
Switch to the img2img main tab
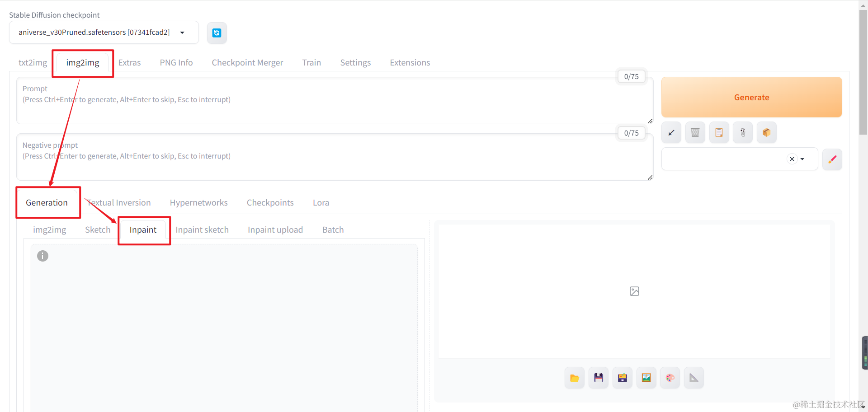pos(83,62)
